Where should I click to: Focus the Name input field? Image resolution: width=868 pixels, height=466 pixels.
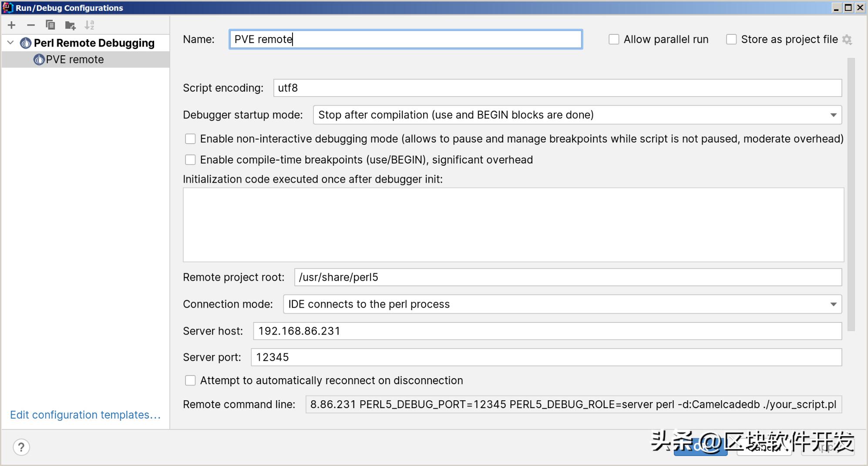click(406, 39)
